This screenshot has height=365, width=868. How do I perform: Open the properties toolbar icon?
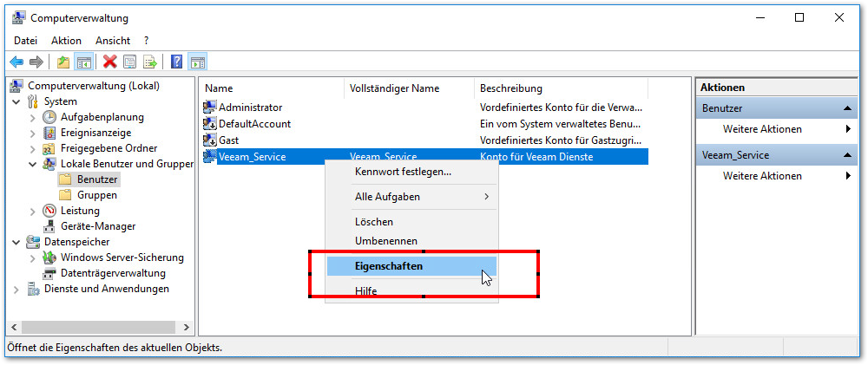[130, 62]
